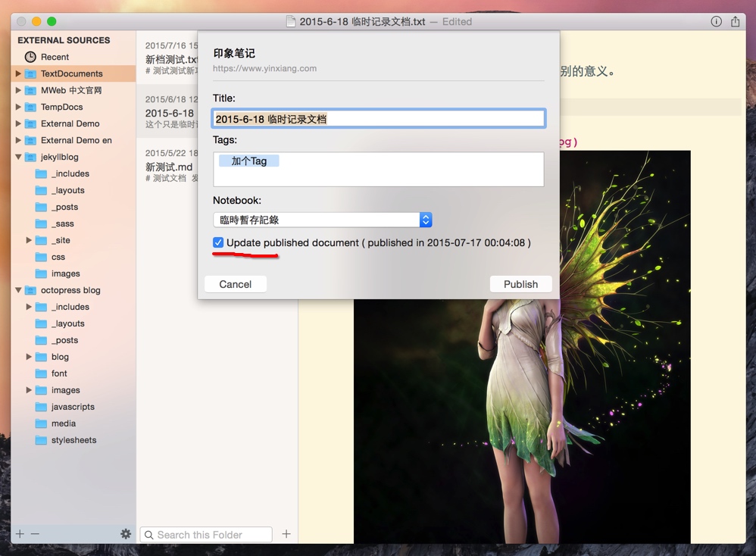Click the minus icon to remove source
Image resolution: width=756 pixels, height=556 pixels.
35,534
